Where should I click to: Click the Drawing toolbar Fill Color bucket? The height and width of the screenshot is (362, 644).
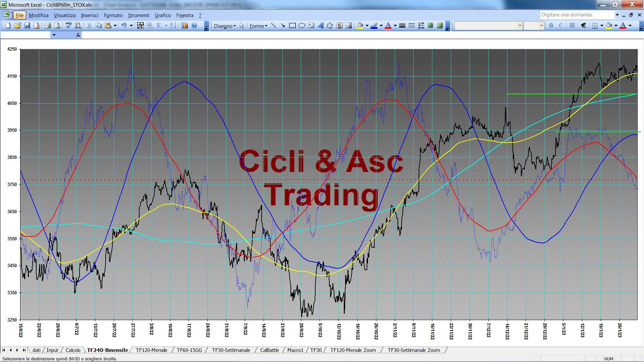(360, 25)
